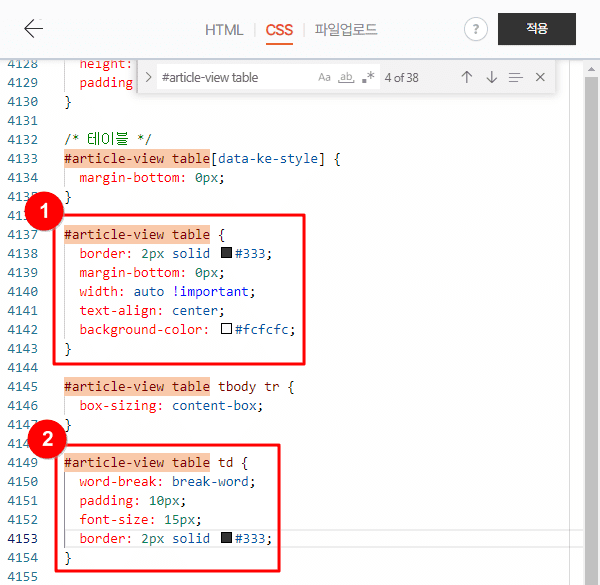Click 'tbody tr' selector text

click(x=248, y=387)
